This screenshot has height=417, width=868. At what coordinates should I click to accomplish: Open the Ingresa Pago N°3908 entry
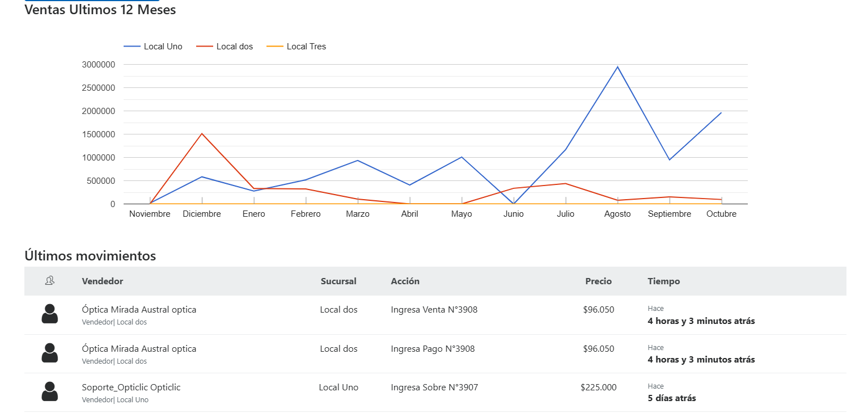pyautogui.click(x=433, y=348)
